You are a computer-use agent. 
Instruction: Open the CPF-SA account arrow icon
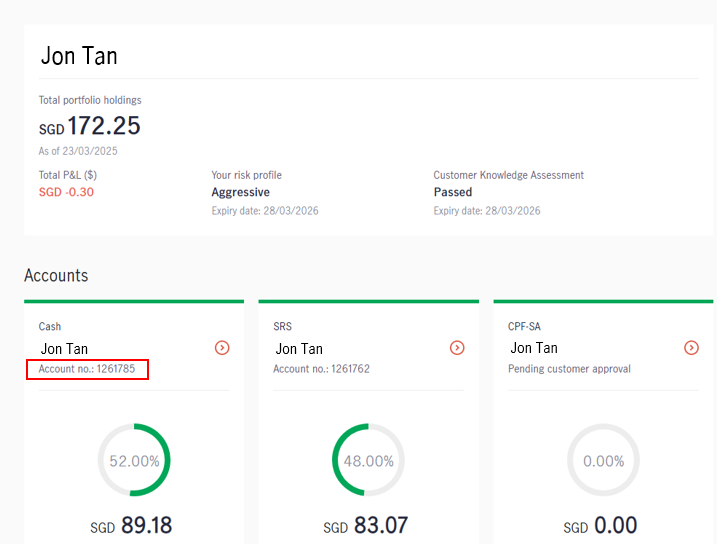(x=691, y=348)
